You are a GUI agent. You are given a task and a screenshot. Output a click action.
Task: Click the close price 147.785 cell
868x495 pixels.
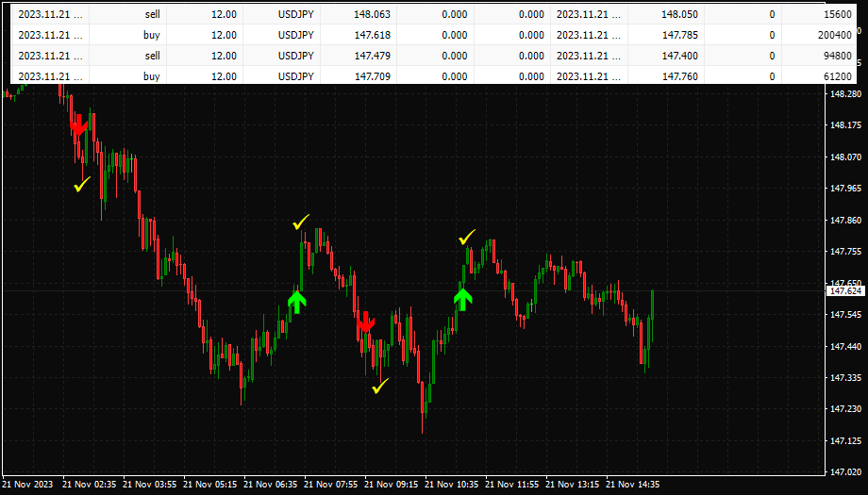tap(666, 35)
